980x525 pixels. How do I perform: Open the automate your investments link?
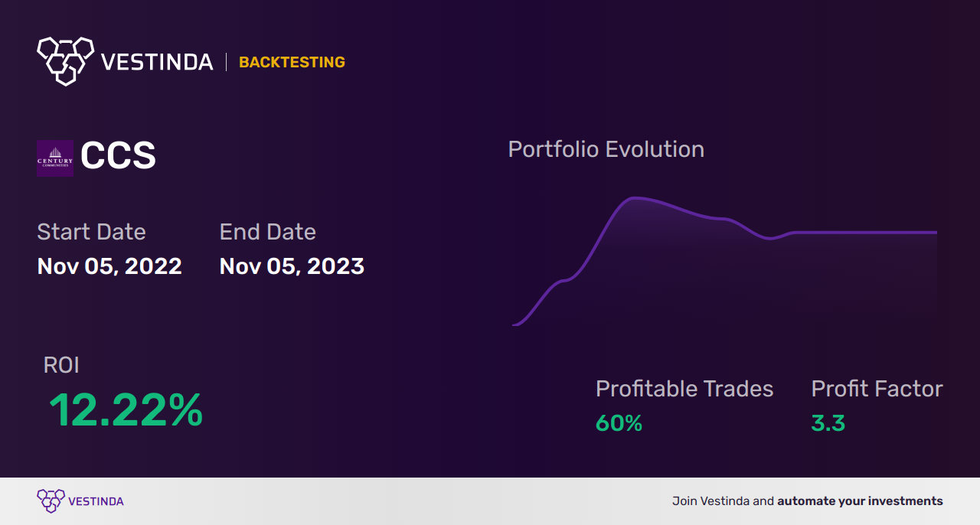coord(860,501)
